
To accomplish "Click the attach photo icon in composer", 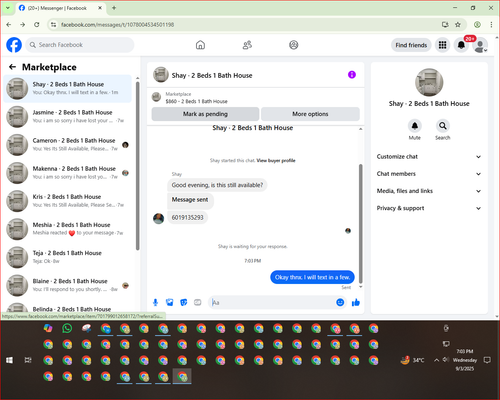I will [x=170, y=302].
